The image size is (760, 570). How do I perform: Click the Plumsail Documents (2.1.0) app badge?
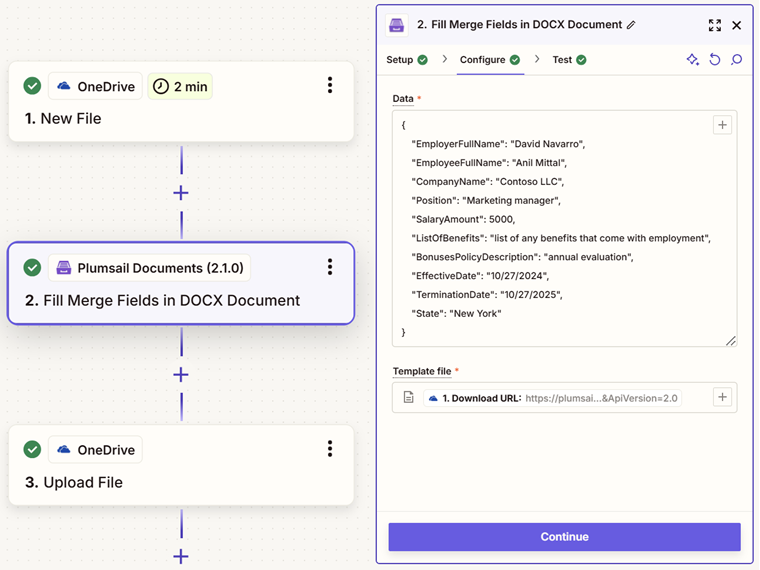(x=149, y=268)
